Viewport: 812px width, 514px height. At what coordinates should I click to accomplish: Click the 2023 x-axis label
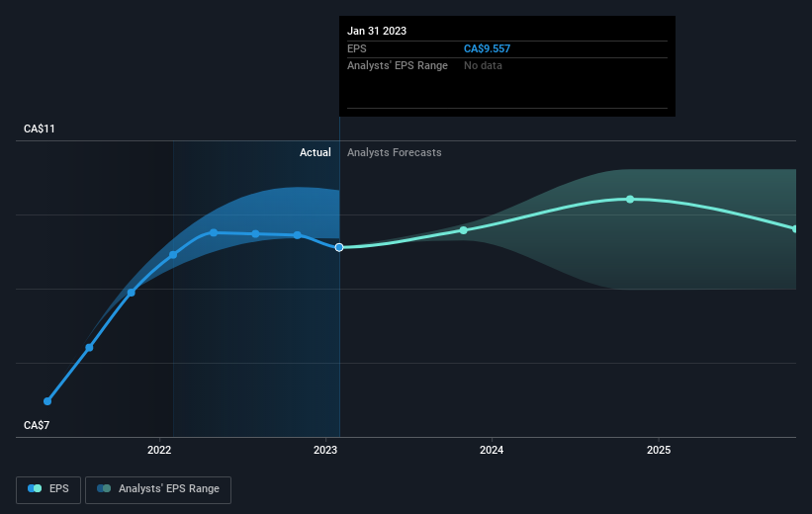tap(325, 450)
